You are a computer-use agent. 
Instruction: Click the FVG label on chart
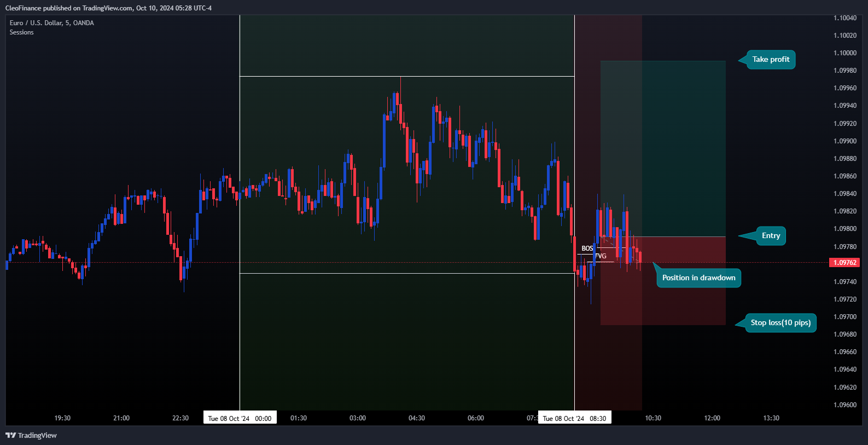(x=601, y=256)
